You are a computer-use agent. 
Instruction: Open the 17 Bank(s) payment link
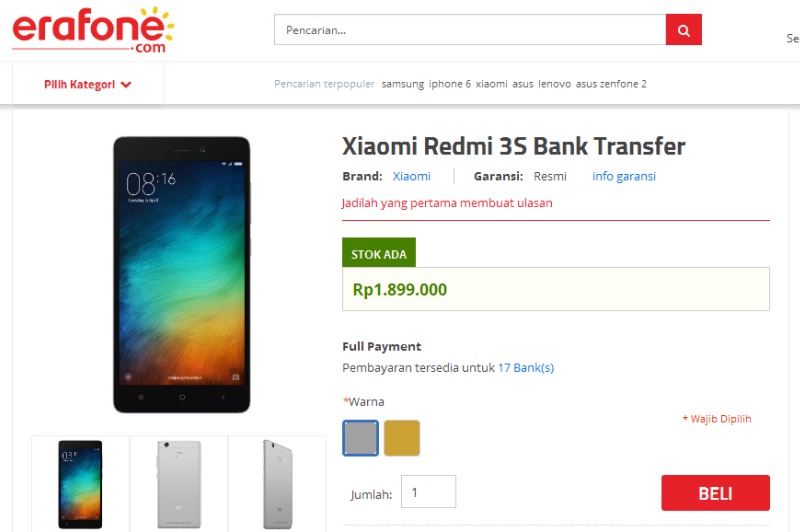pyautogui.click(x=526, y=368)
